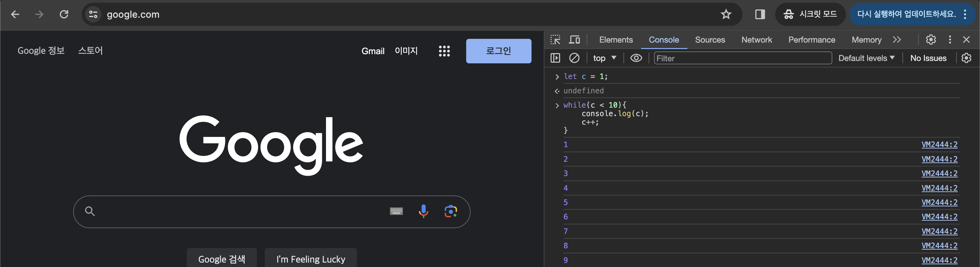Screen dimensions: 980x267
Task: Open the Google 정보 link
Action: (x=41, y=51)
